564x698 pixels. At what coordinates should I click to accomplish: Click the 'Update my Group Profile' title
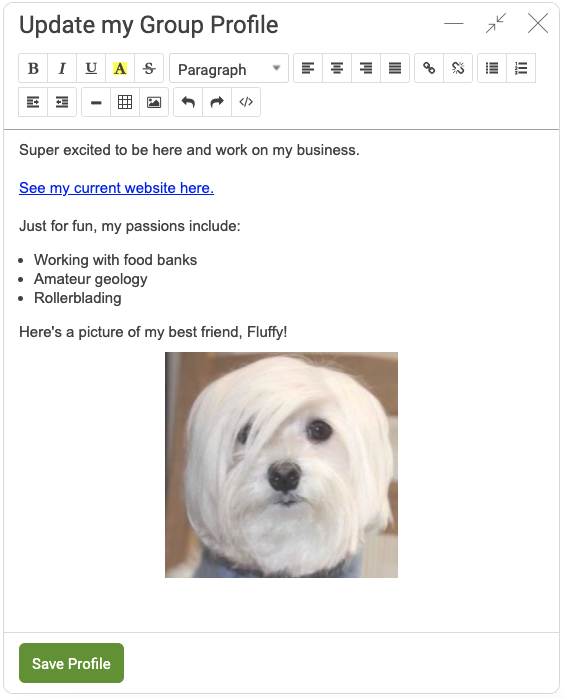(149, 25)
